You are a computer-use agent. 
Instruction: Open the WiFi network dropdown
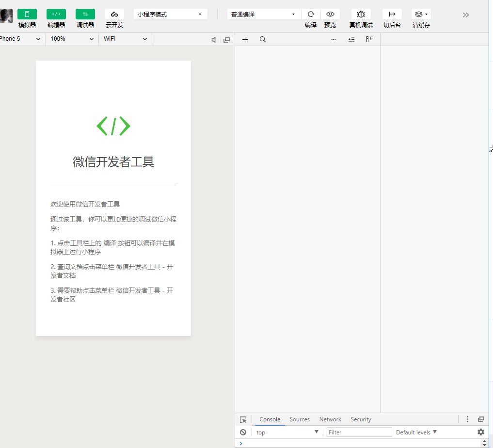(125, 39)
